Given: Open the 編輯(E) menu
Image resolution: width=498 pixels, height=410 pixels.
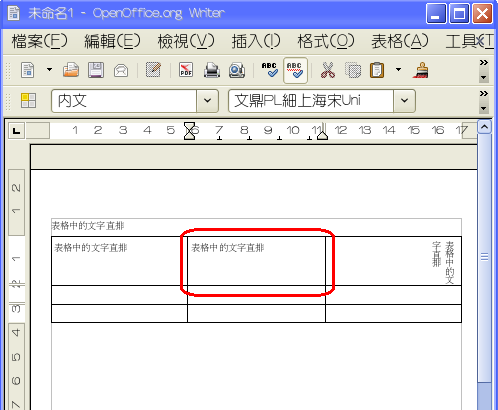Looking at the screenshot, I should pyautogui.click(x=112, y=42).
